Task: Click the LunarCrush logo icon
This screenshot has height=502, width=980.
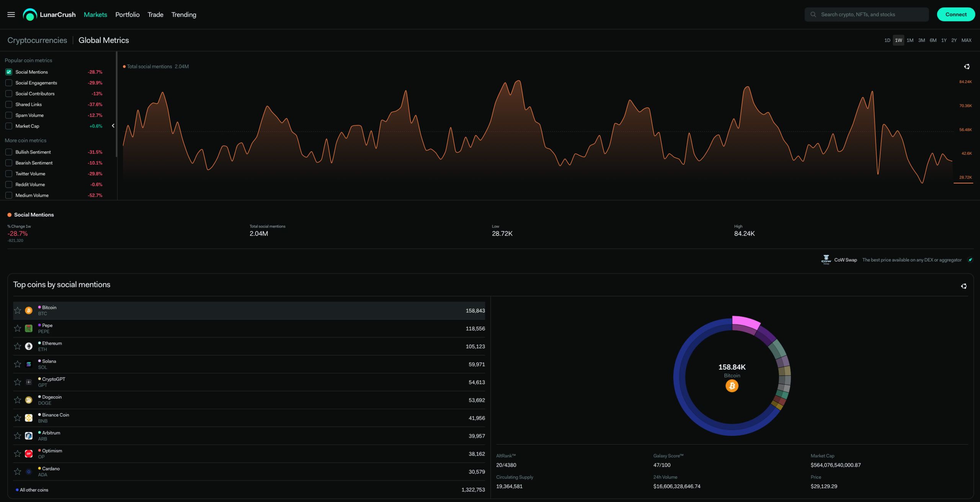Action: click(x=30, y=15)
